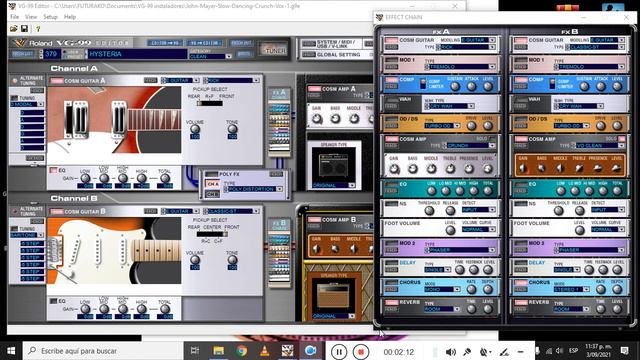Image resolution: width=640 pixels, height=360 pixels.
Task: Open VLC media player from taskbar
Action: click(264, 351)
